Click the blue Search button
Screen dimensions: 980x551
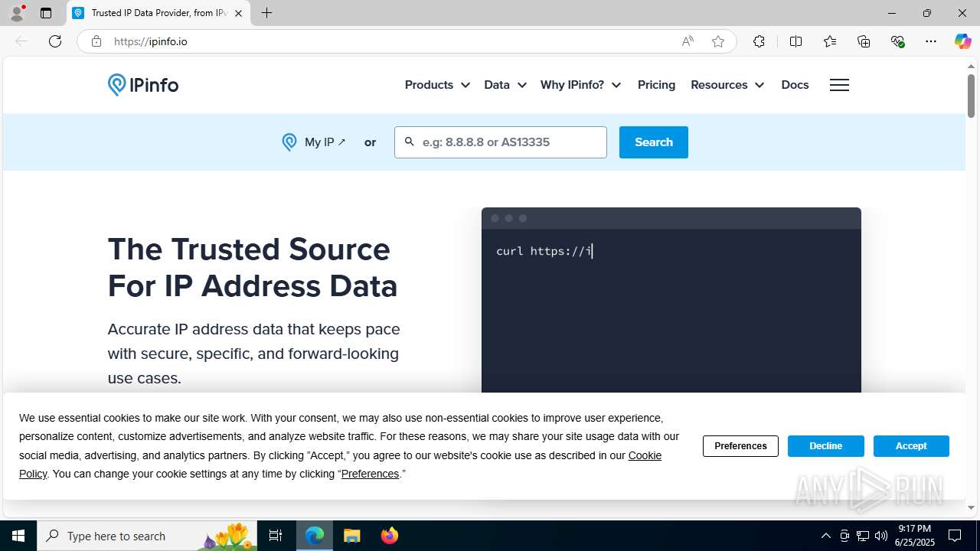(x=654, y=142)
